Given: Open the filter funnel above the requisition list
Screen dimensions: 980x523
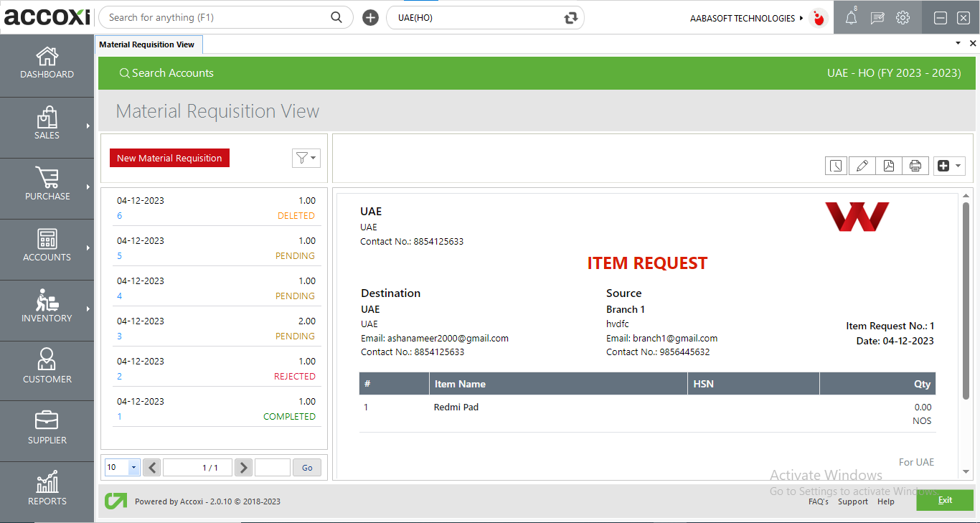Looking at the screenshot, I should coord(306,158).
